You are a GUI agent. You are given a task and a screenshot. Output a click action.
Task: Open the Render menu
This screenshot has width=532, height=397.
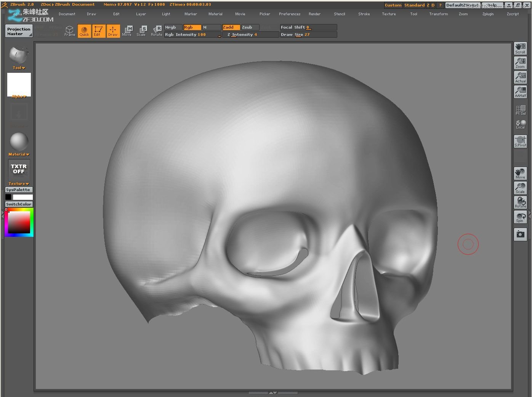(314, 14)
